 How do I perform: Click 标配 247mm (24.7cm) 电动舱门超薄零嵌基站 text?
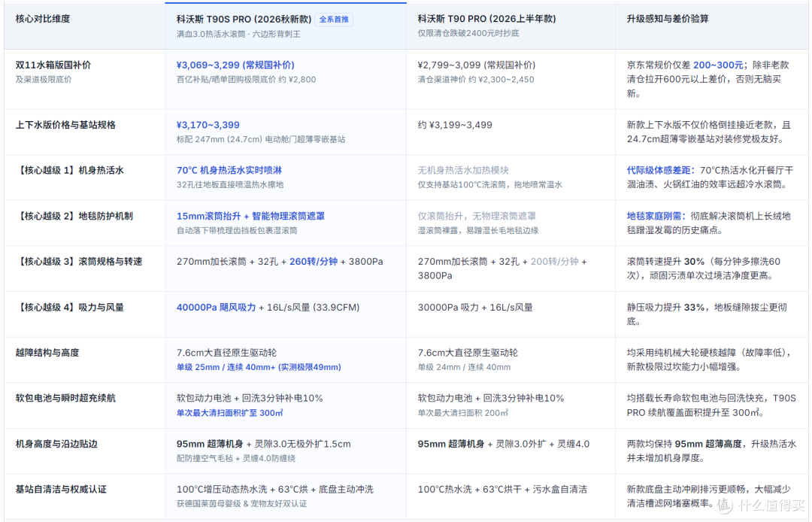(260, 139)
